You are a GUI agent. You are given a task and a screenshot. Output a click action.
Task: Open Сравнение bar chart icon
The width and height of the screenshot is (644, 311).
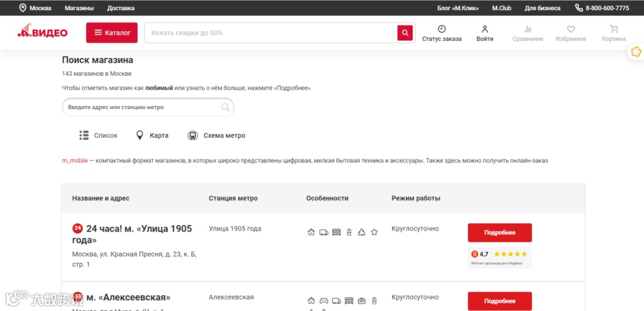click(528, 29)
